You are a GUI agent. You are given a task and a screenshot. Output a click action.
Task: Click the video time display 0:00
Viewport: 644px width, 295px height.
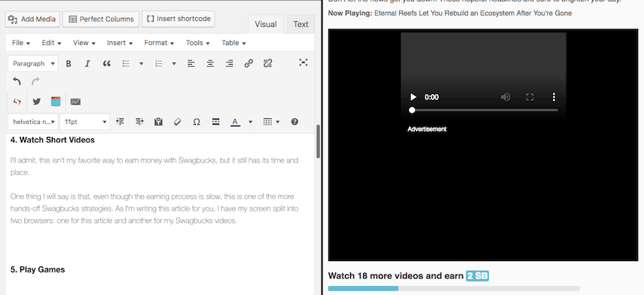[x=432, y=97]
